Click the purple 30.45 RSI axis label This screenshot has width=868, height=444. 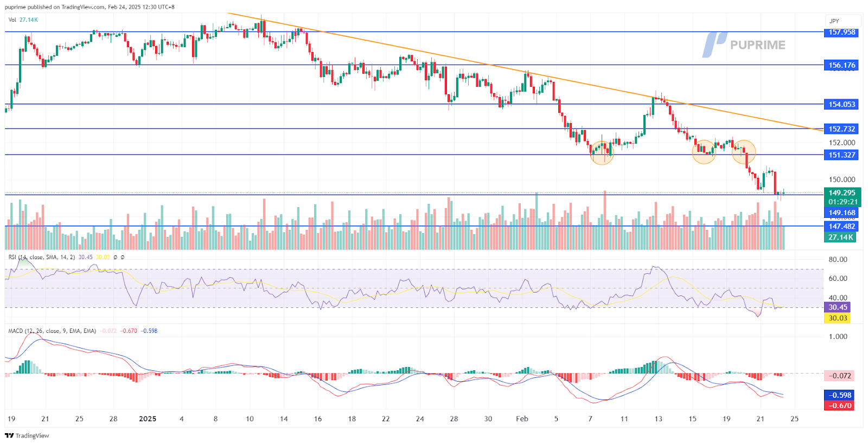point(837,307)
